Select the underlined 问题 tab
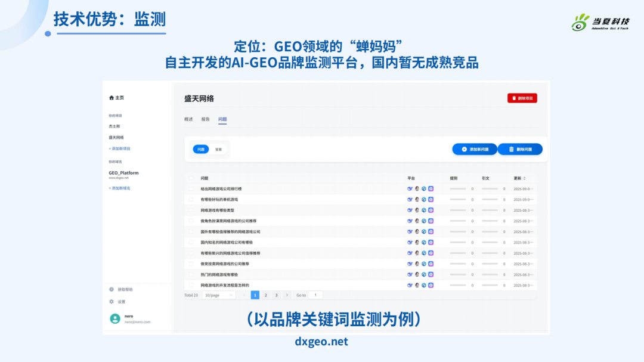644x362 pixels. click(x=222, y=119)
